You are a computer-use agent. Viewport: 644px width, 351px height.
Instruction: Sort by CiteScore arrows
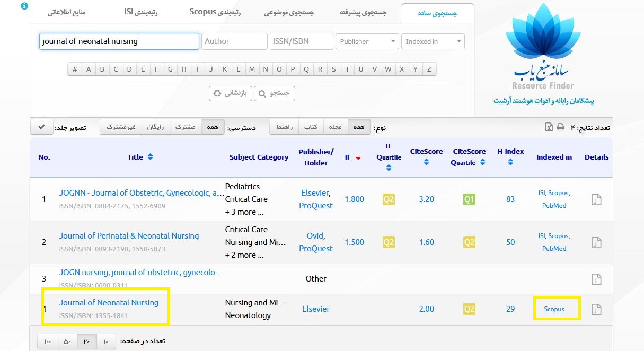[426, 162]
